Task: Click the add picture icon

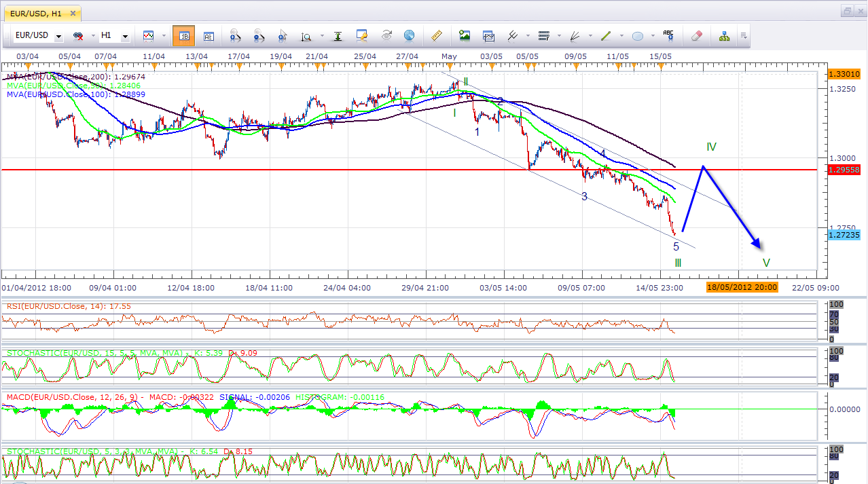Action: click(465, 35)
